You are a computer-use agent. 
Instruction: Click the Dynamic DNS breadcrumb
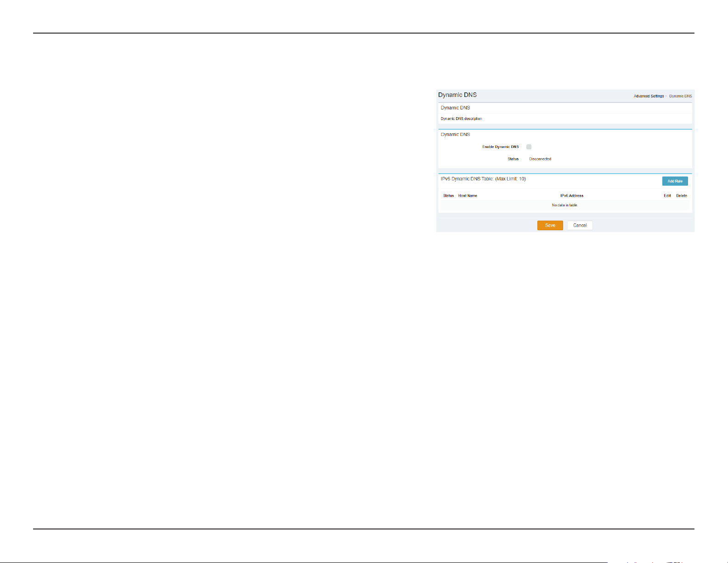point(680,96)
